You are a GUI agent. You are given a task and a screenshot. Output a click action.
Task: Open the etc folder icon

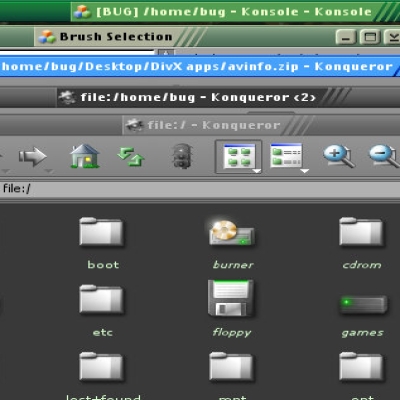click(x=101, y=299)
